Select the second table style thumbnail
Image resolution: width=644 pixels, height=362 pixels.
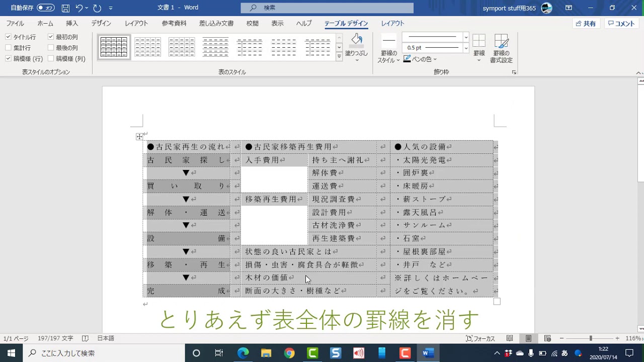click(x=148, y=47)
